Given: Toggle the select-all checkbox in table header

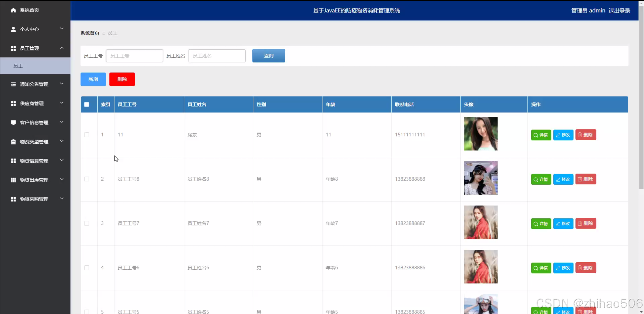Looking at the screenshot, I should pyautogui.click(x=87, y=104).
